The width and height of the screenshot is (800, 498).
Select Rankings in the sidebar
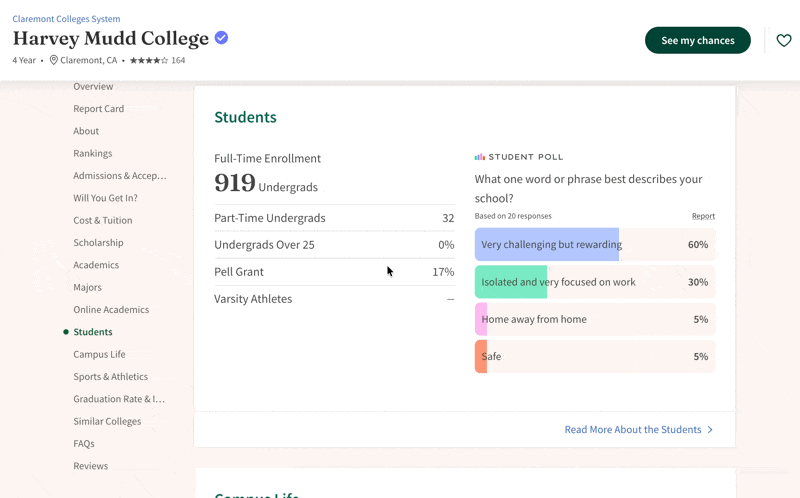93,153
